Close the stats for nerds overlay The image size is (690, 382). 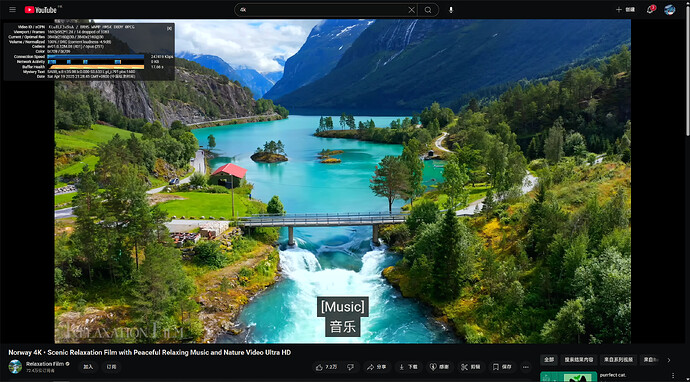pyautogui.click(x=169, y=28)
